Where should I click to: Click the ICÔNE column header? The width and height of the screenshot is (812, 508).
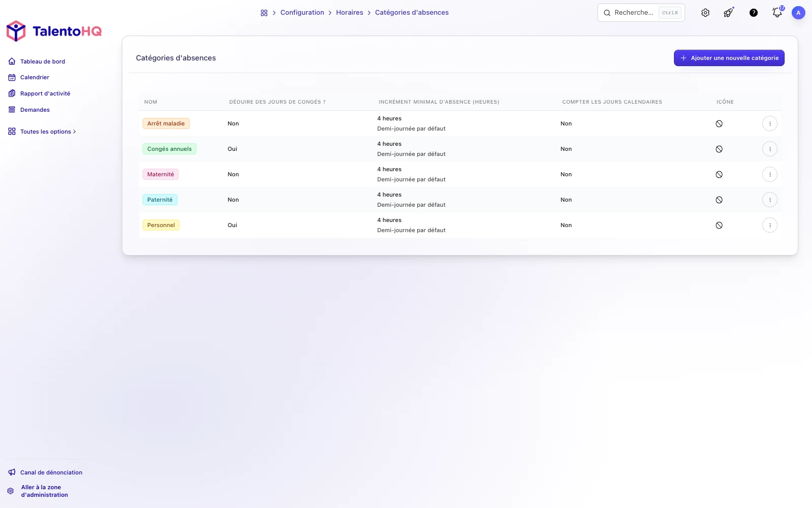(x=725, y=102)
